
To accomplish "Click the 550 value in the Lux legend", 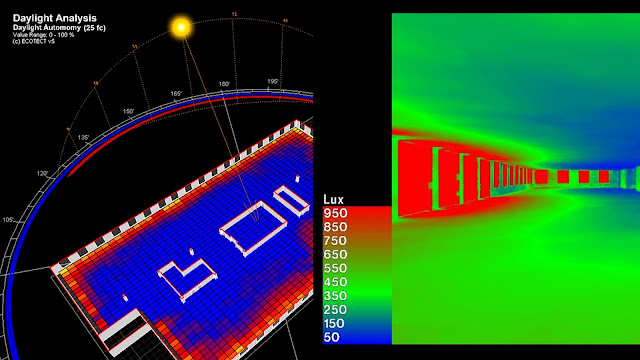I will (335, 269).
